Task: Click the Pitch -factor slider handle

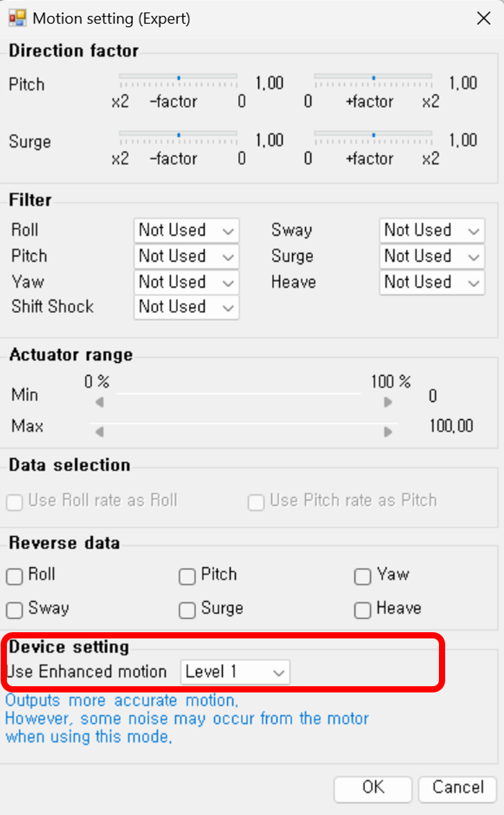Action: click(x=179, y=78)
